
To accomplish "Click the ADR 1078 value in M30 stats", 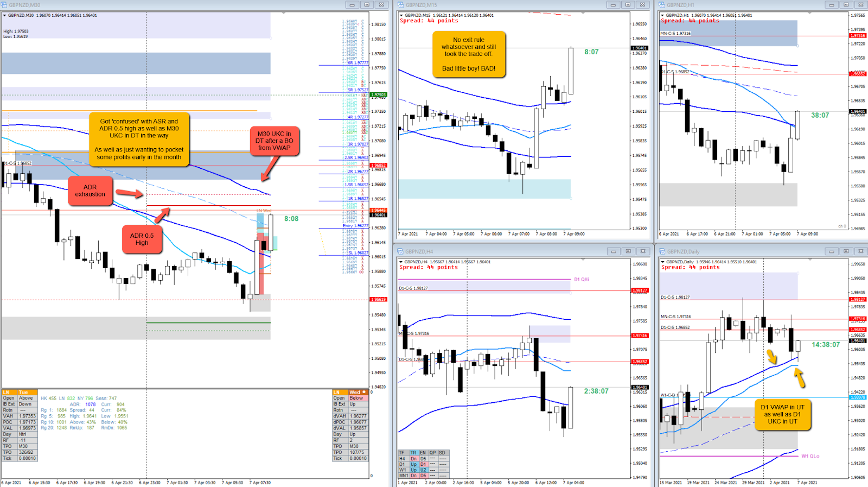I will 90,404.
